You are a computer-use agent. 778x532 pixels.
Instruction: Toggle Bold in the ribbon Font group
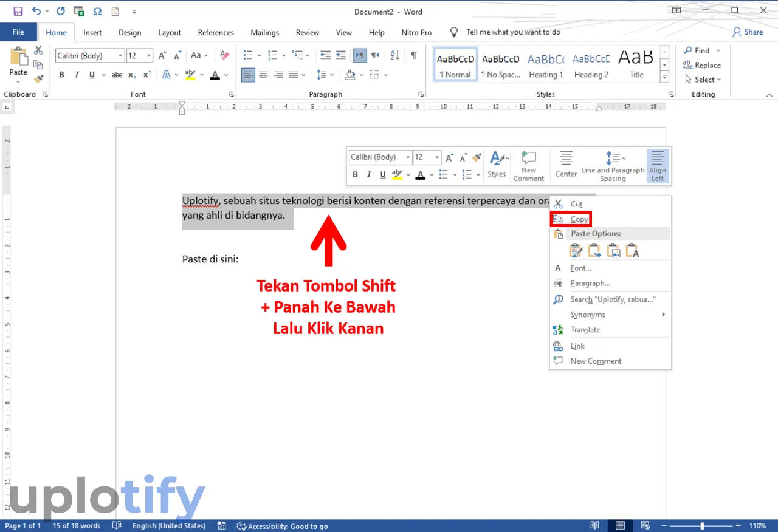coord(61,75)
